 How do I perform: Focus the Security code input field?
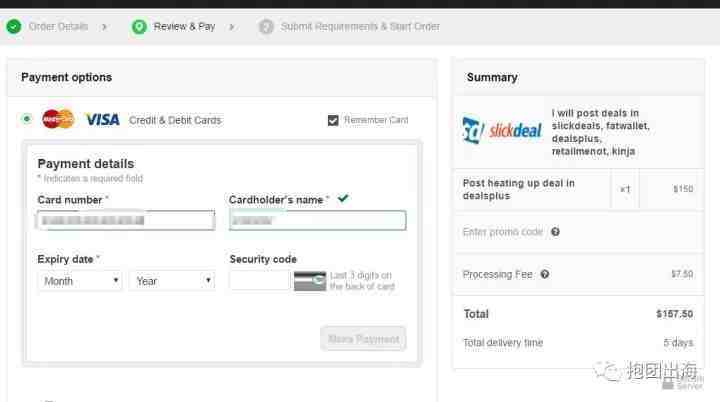coord(259,281)
